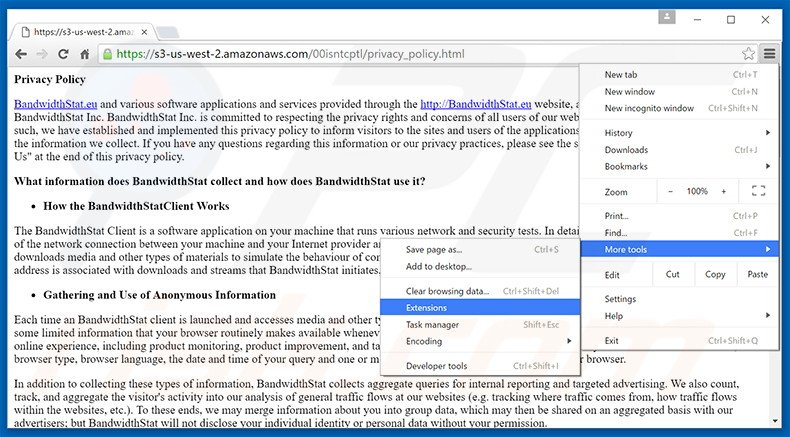The width and height of the screenshot is (790, 437).
Task: Open Settings from the Chrome menu
Action: [680, 299]
